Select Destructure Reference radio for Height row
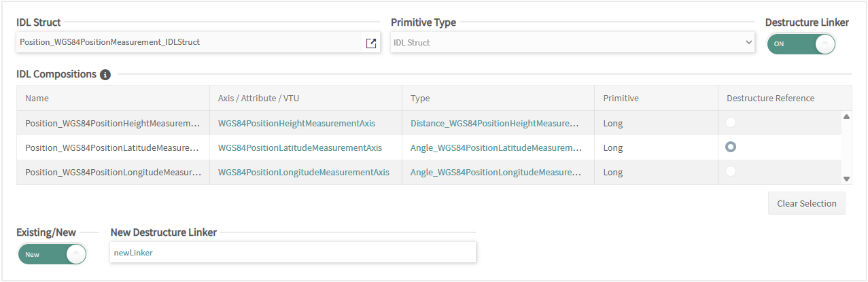Screen dimensions: 868x282 point(731,123)
